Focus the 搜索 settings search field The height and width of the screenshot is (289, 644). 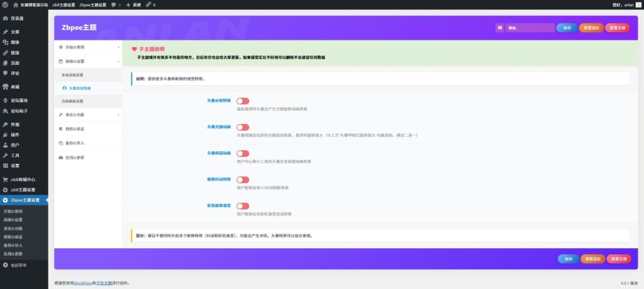point(530,28)
